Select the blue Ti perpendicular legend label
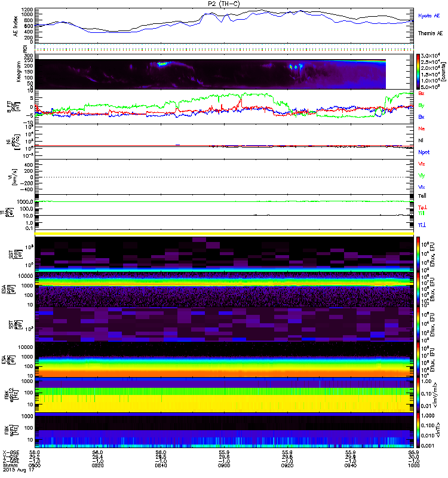The image size is (448, 478). [422, 225]
